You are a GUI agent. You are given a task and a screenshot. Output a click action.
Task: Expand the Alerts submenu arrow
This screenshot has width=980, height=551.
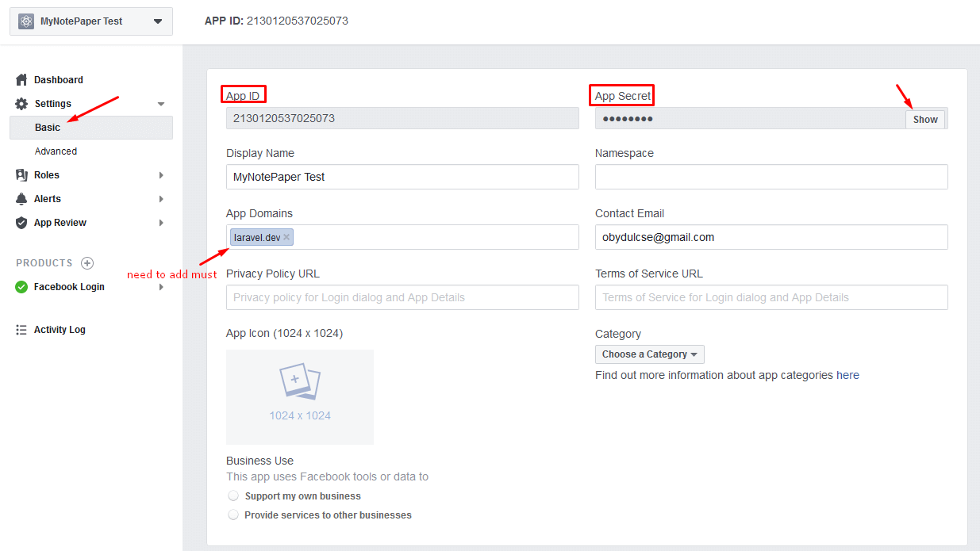coord(161,199)
